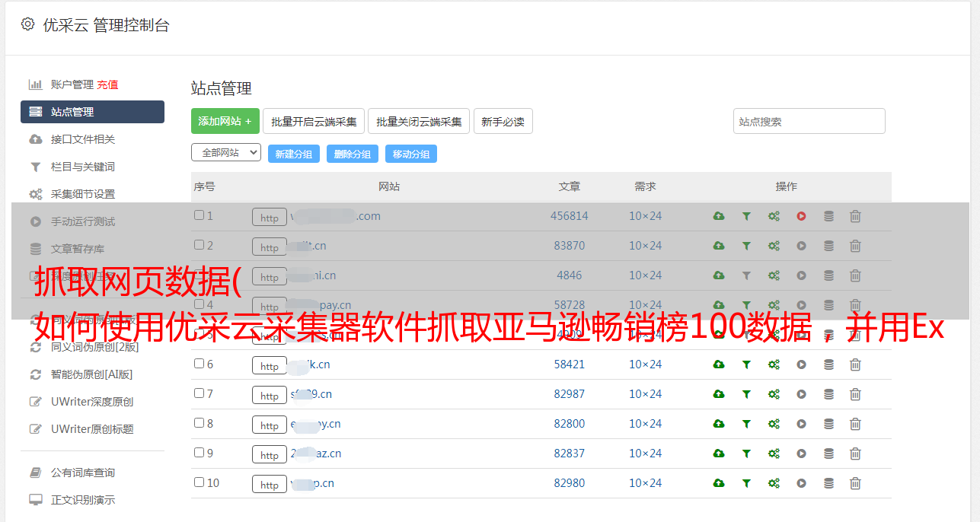The height and width of the screenshot is (522, 980).
Task: Toggle the checkbox for site 10
Action: (x=199, y=482)
